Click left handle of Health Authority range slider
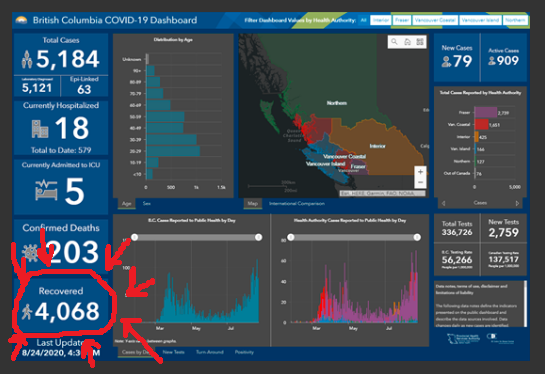Screen dimensions: 545x374 click(x=291, y=237)
